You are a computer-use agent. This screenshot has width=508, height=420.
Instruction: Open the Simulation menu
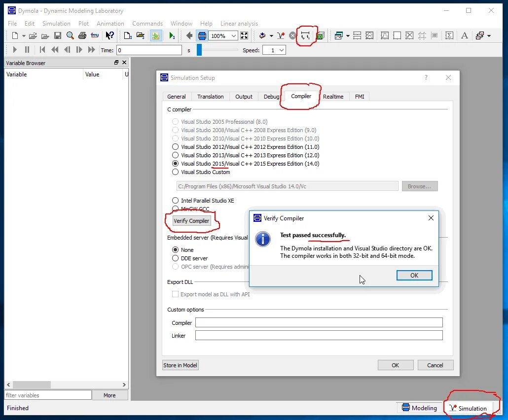56,23
